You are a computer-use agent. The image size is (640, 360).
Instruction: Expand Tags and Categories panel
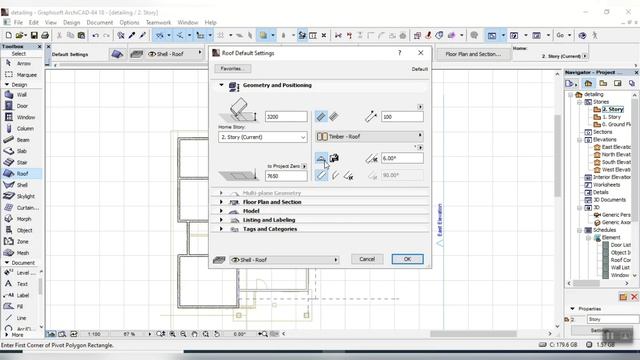(221, 229)
